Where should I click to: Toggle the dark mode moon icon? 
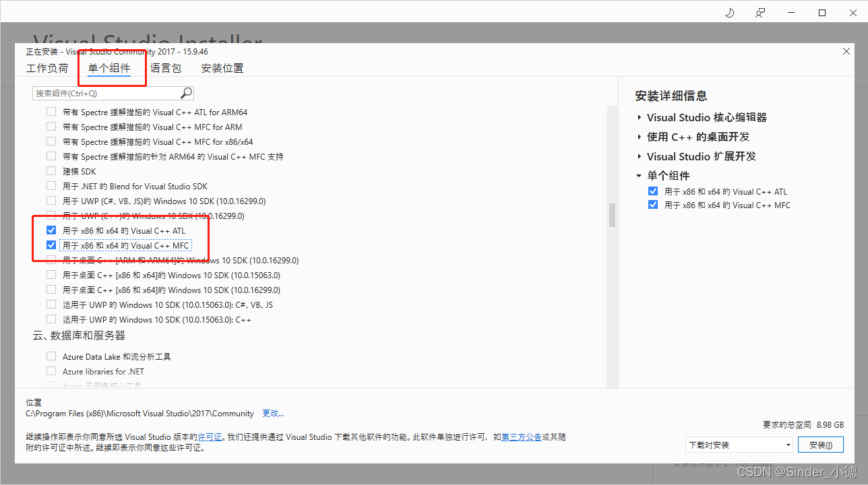[729, 13]
